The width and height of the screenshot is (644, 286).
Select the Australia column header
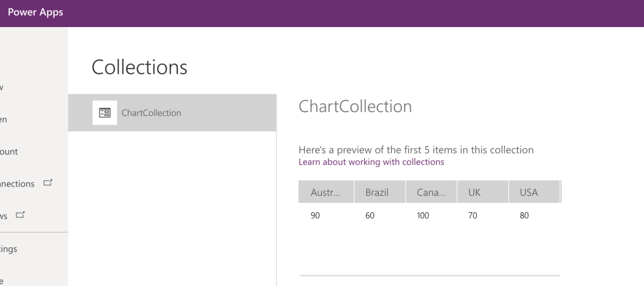326,192
